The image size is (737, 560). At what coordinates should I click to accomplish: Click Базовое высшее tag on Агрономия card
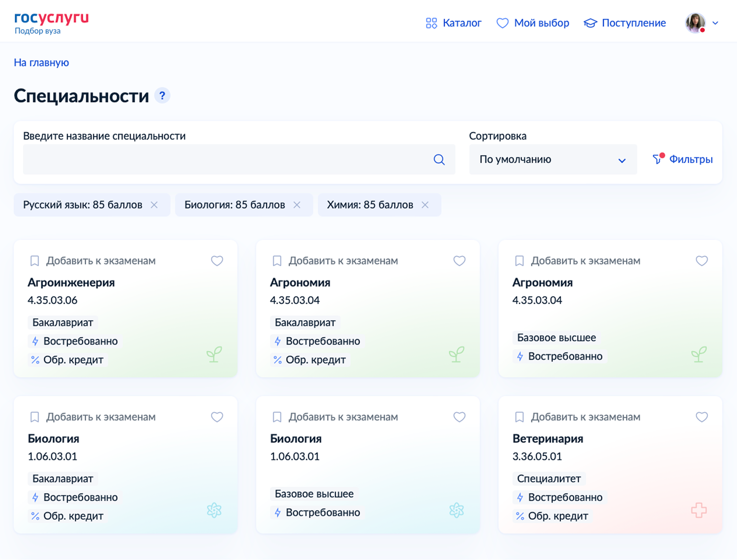tap(557, 338)
